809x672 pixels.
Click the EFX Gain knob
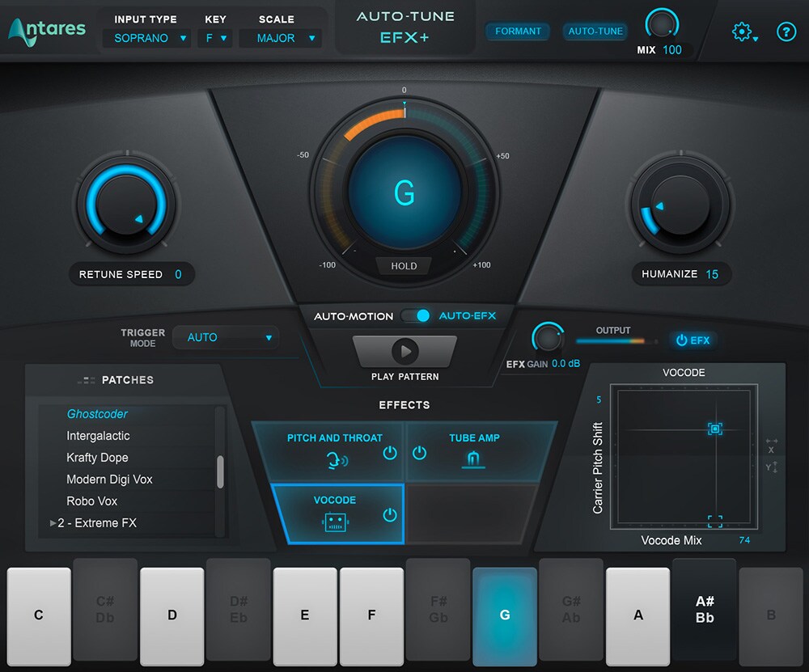[548, 338]
